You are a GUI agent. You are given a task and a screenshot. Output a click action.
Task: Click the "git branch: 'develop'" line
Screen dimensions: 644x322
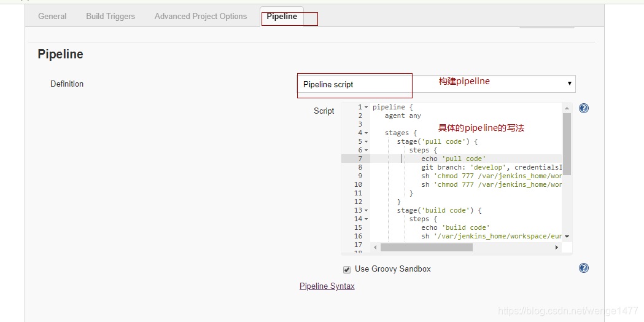491,167
